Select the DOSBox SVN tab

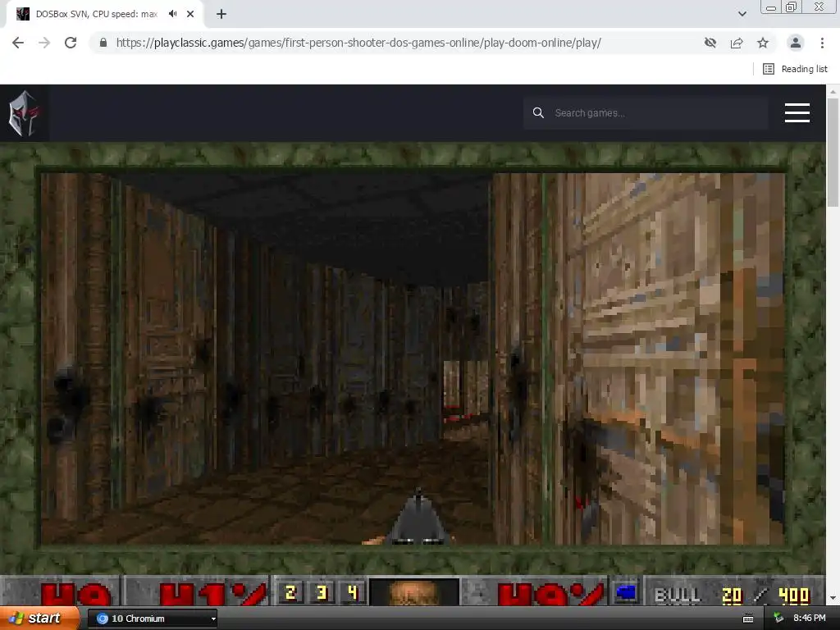pyautogui.click(x=97, y=14)
